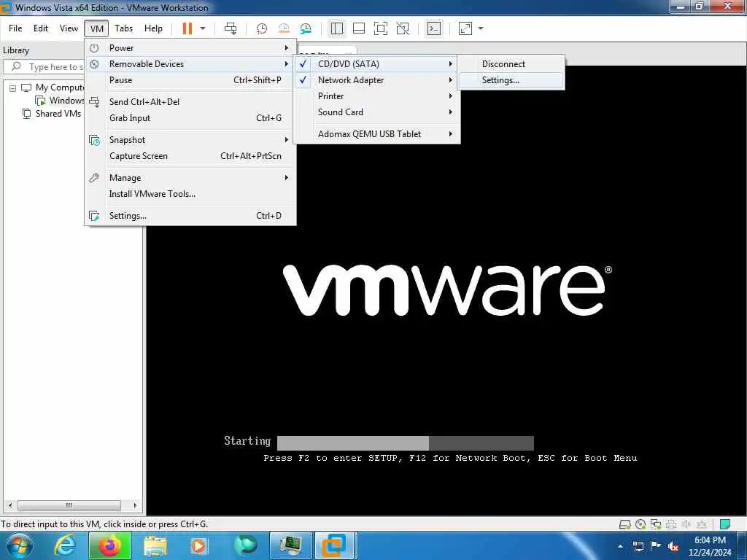
Task: Click the Windows Start orb
Action: coord(18,545)
